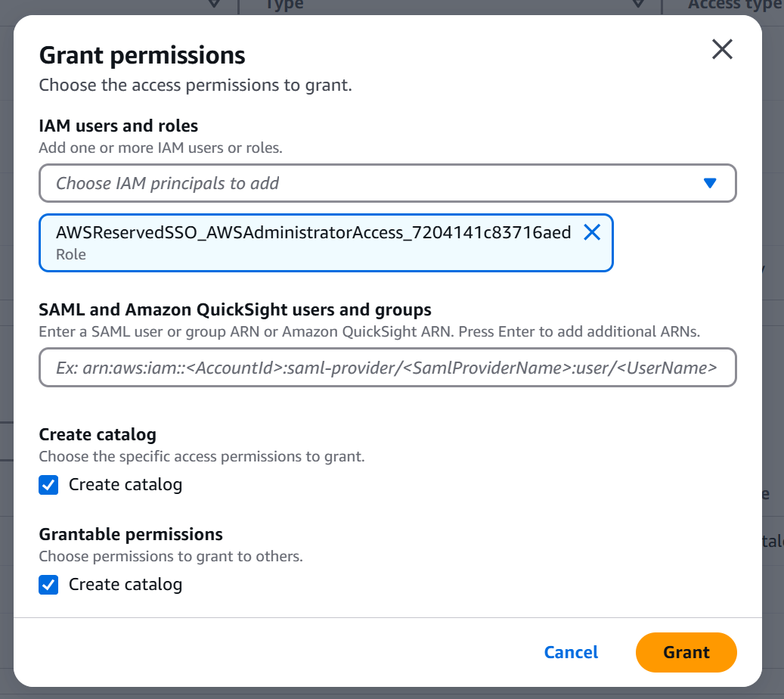Click the Cancel button

point(571,652)
